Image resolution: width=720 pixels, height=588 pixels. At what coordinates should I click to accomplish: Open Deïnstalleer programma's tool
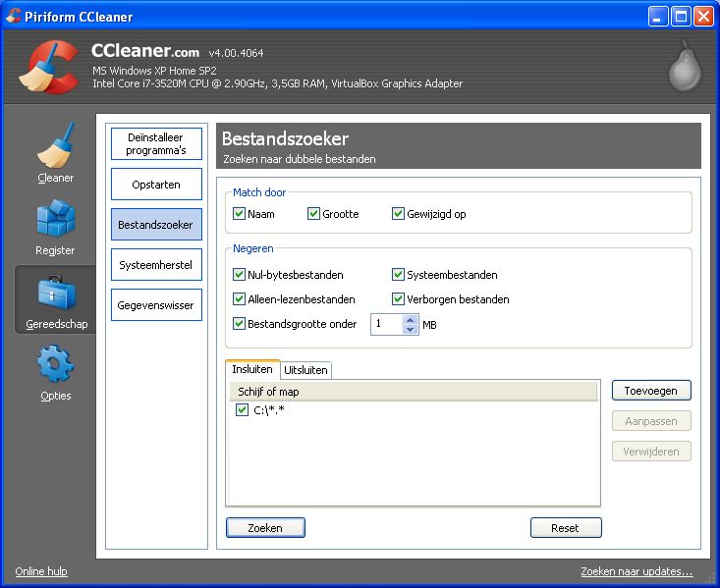[x=156, y=144]
